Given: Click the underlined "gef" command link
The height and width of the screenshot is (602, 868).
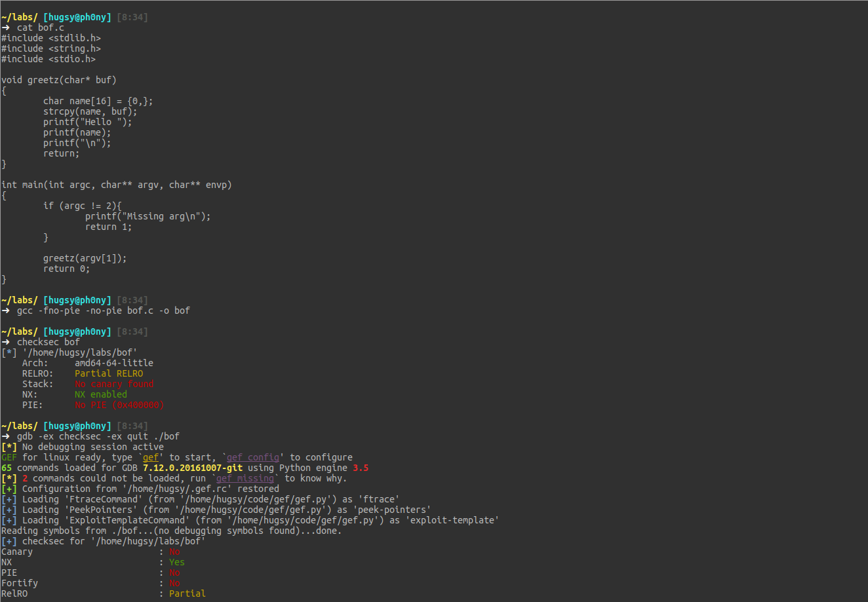Looking at the screenshot, I should (151, 457).
